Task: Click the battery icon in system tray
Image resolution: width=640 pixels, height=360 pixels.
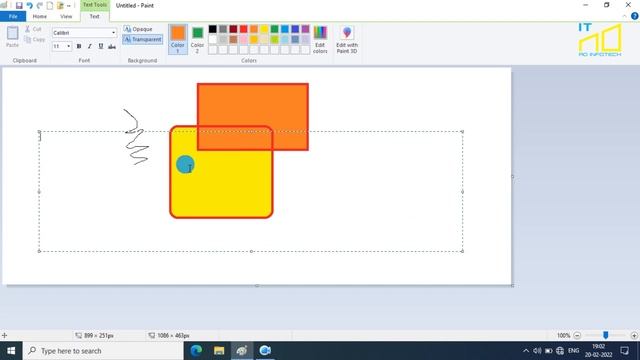Action: [x=549, y=351]
